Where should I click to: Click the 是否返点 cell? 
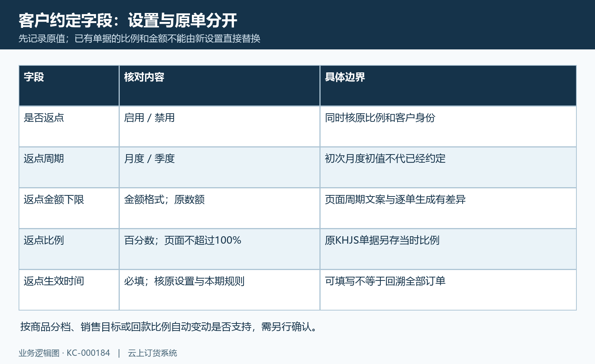pyautogui.click(x=69, y=127)
